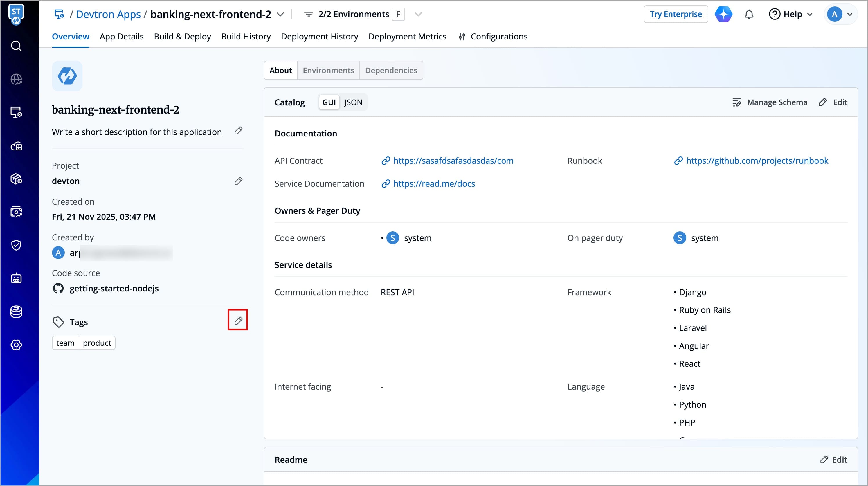
Task: Switch catalog view to JSON
Action: (353, 102)
